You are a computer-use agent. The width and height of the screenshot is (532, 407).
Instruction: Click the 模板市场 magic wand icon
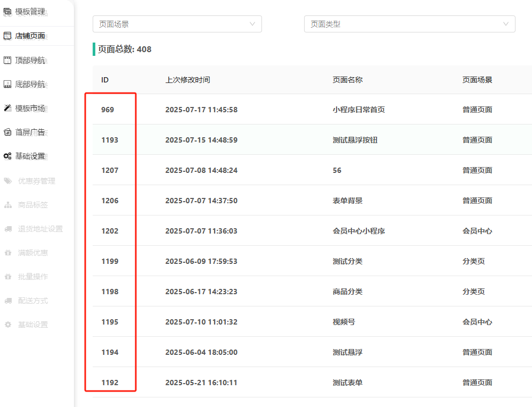[x=7, y=108]
